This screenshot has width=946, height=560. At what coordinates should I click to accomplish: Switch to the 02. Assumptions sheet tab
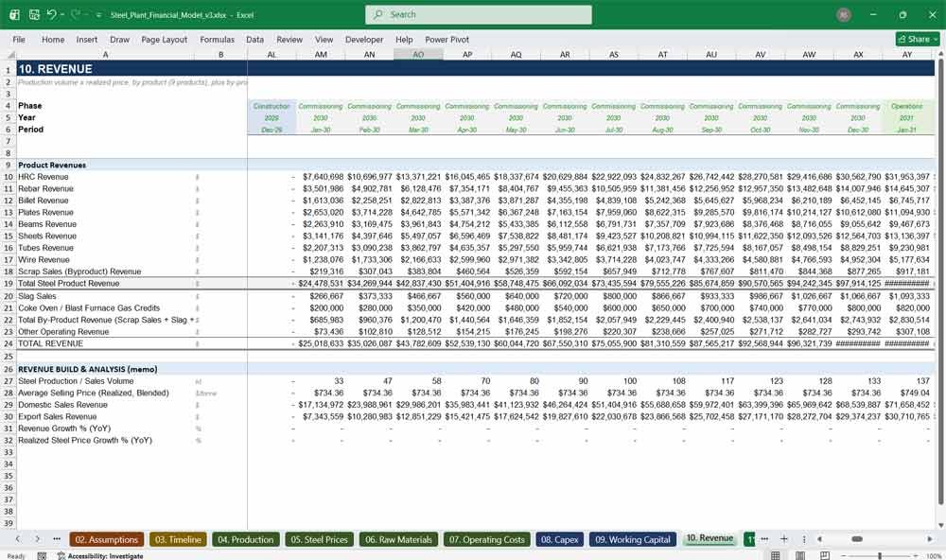107,539
